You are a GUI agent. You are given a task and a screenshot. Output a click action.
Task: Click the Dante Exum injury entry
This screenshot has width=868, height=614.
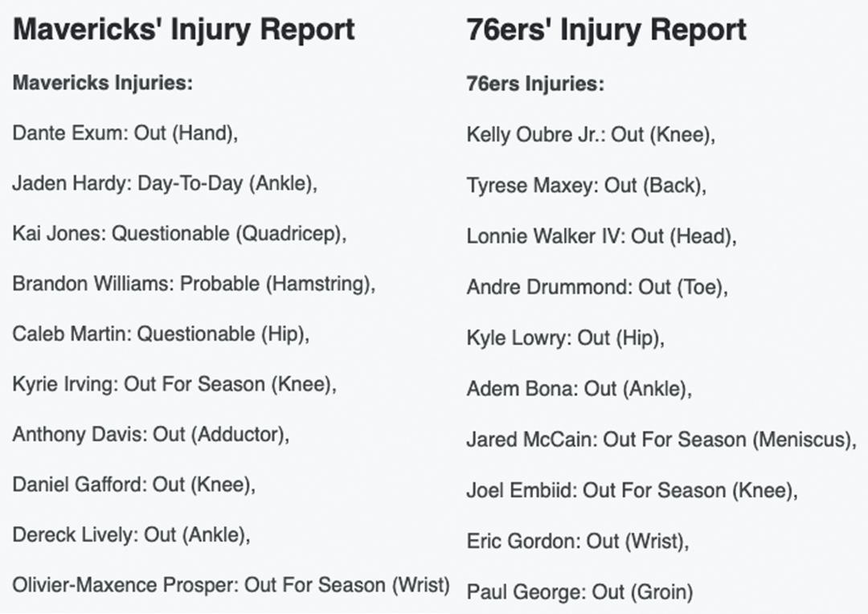pyautogui.click(x=125, y=133)
